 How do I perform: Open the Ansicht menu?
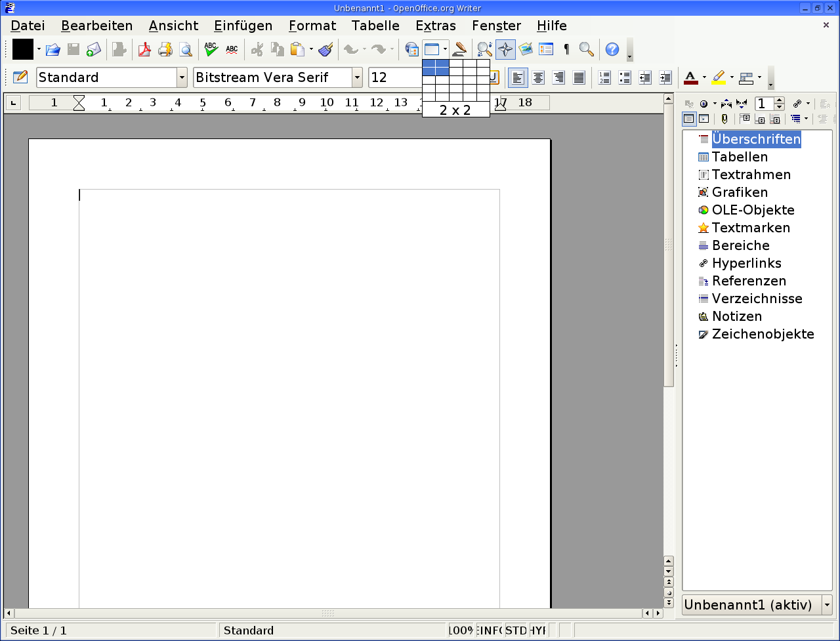pos(173,26)
